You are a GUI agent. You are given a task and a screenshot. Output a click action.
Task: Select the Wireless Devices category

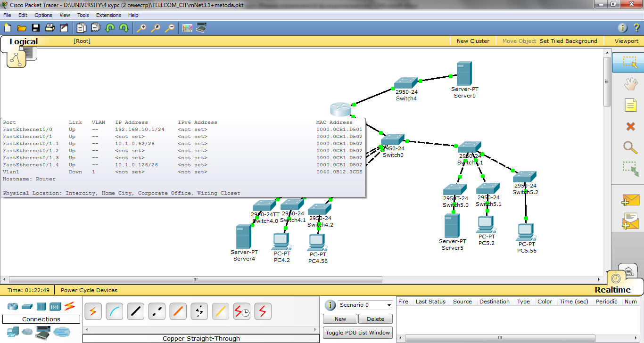[x=56, y=306]
